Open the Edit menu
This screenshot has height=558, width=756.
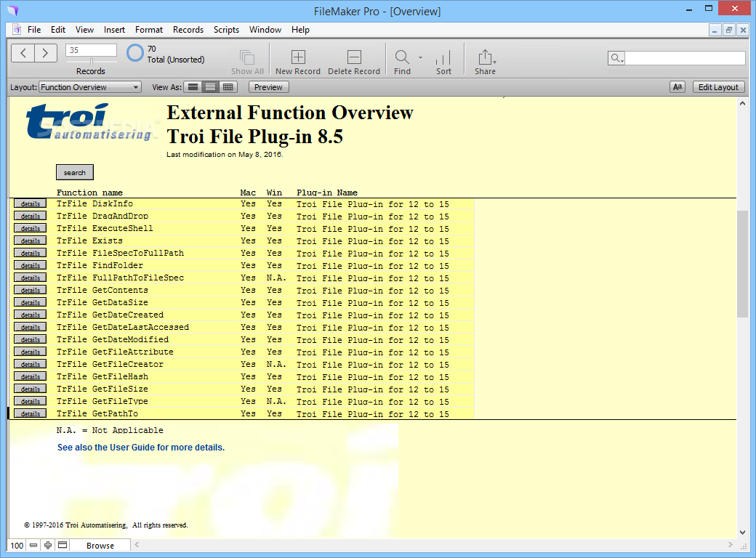point(58,29)
